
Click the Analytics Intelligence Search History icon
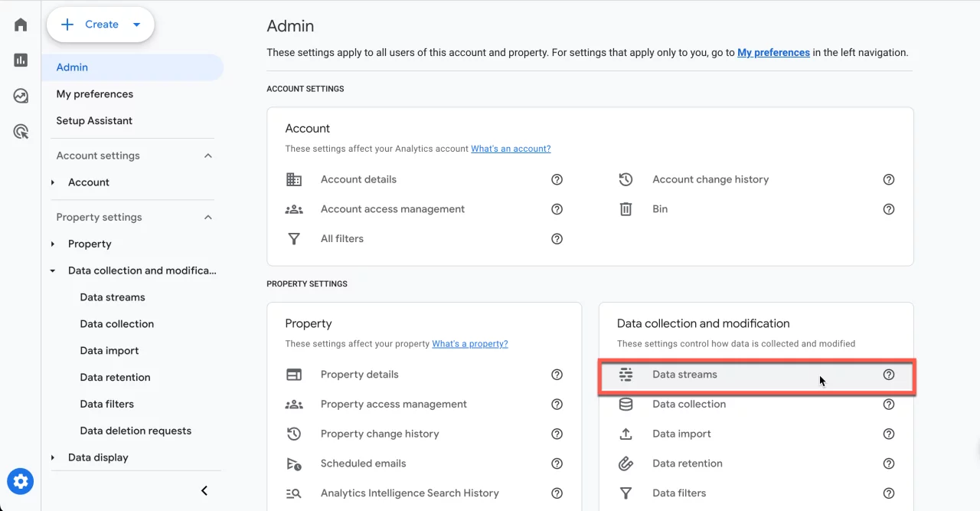tap(294, 493)
